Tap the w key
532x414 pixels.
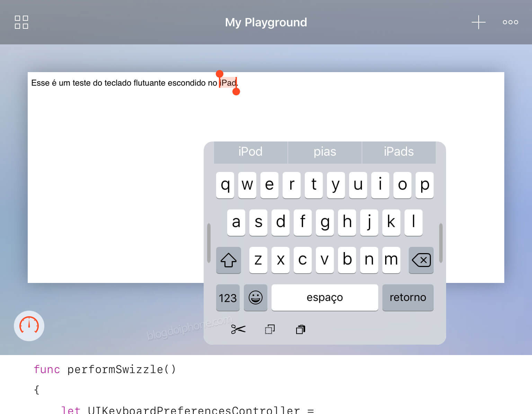247,185
